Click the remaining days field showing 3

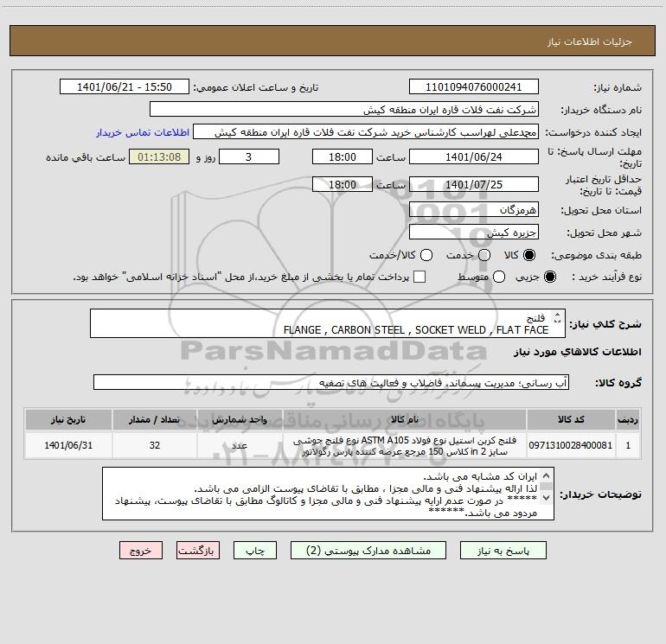click(249, 156)
